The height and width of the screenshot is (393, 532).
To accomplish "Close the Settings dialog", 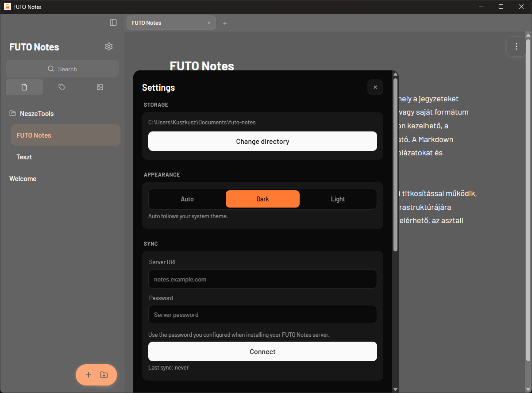I will tap(375, 87).
